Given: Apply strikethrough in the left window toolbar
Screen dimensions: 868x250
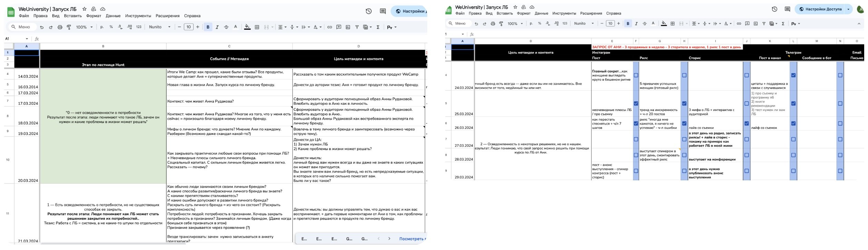Looking at the screenshot, I should (x=226, y=27).
